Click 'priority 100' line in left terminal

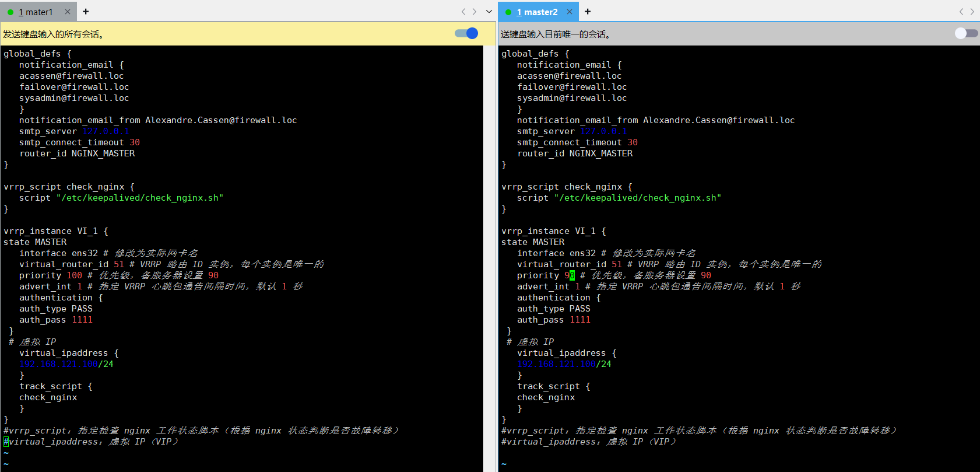pyautogui.click(x=119, y=275)
